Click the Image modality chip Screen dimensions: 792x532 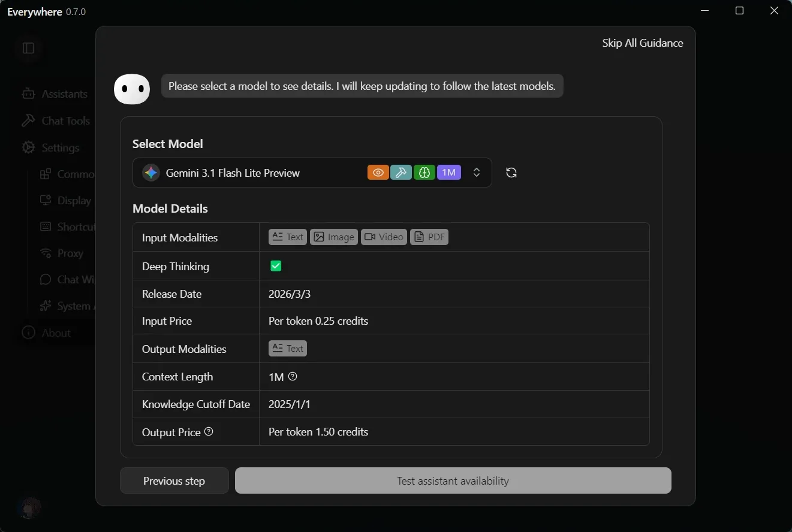(334, 237)
